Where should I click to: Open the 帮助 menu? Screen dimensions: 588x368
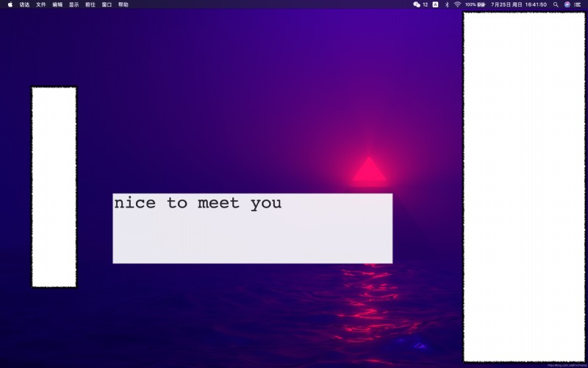[123, 4]
